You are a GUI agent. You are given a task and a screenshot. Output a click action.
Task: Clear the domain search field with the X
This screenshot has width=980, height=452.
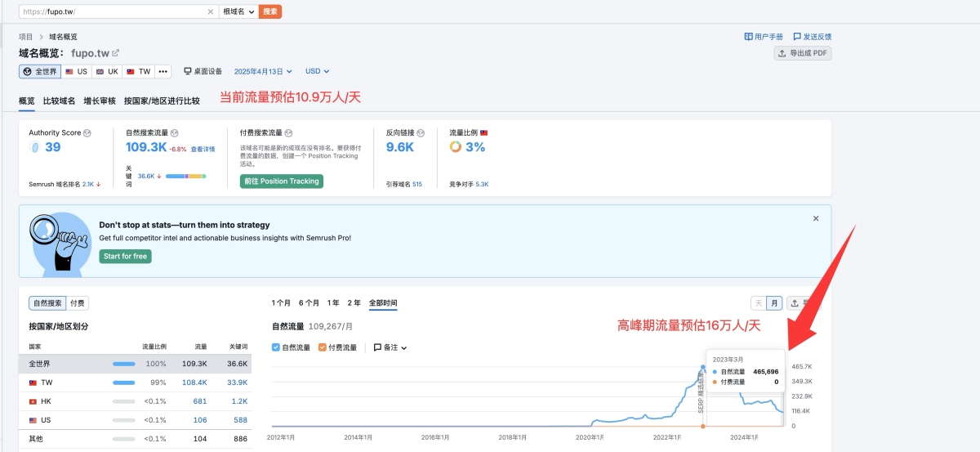click(210, 11)
